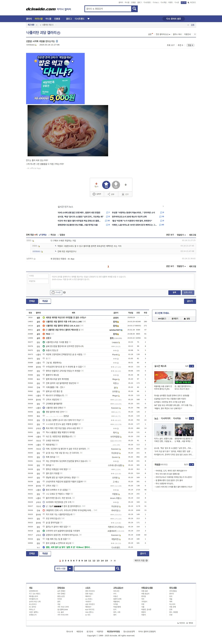Screen dimensions: 222x644
Task: Open page 2 in pagination
Action: pyautogui.click(x=63, y=560)
